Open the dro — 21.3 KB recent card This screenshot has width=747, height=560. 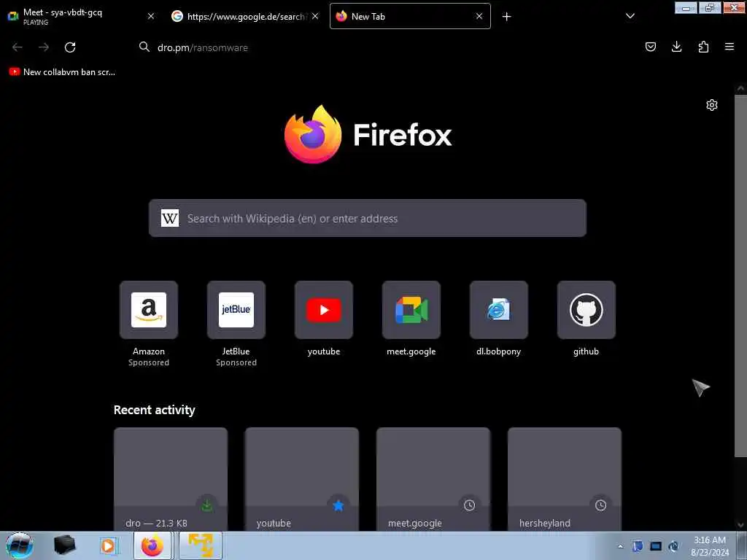171,479
